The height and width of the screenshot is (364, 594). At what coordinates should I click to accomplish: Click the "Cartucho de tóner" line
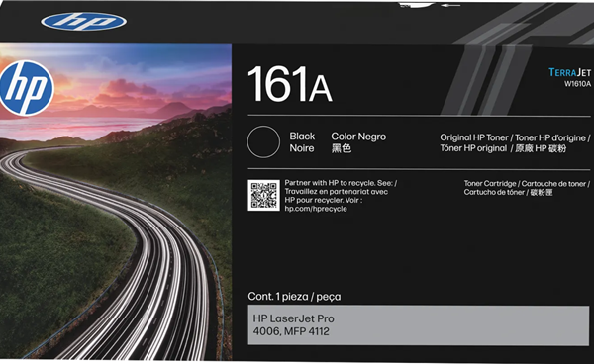click(509, 192)
